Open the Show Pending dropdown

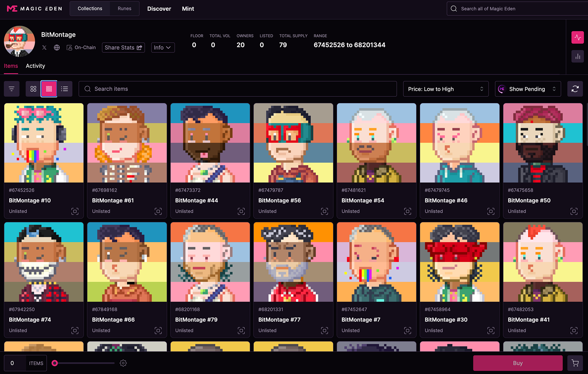click(x=528, y=89)
